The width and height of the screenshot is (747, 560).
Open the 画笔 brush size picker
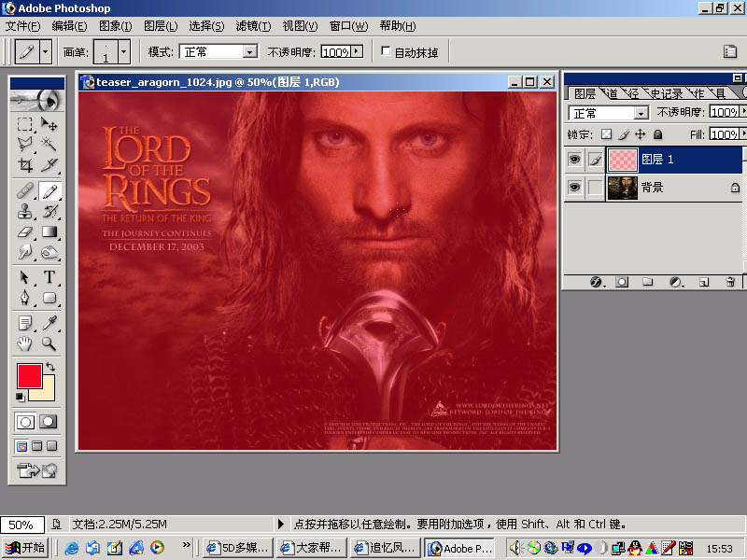(x=123, y=51)
